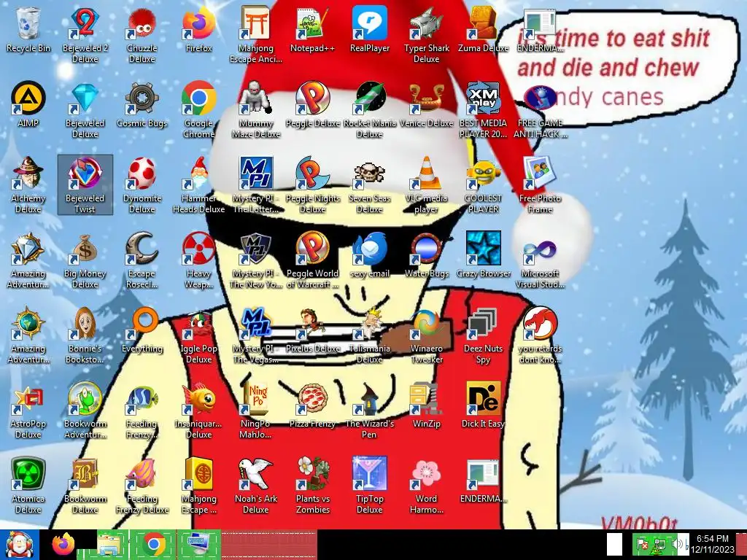Screen dimensions: 747x560
Task: Open the Santa Start button
Action: pyautogui.click(x=19, y=545)
